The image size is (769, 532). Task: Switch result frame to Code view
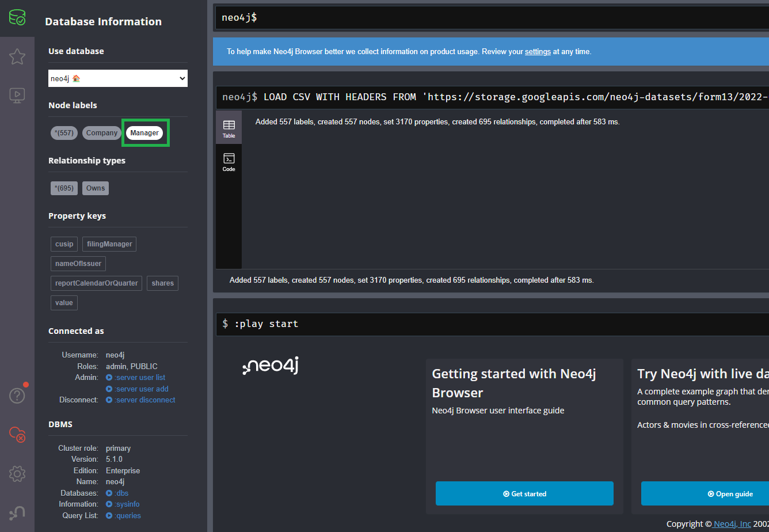229,161
